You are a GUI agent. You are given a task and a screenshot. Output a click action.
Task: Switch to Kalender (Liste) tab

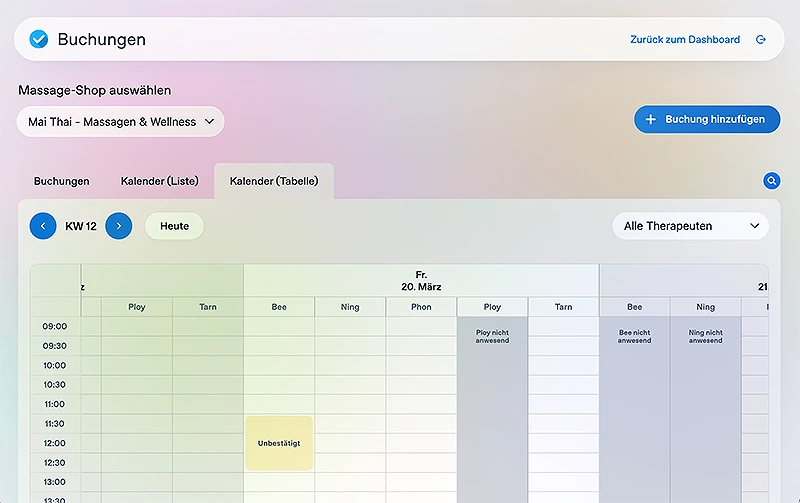(x=160, y=181)
